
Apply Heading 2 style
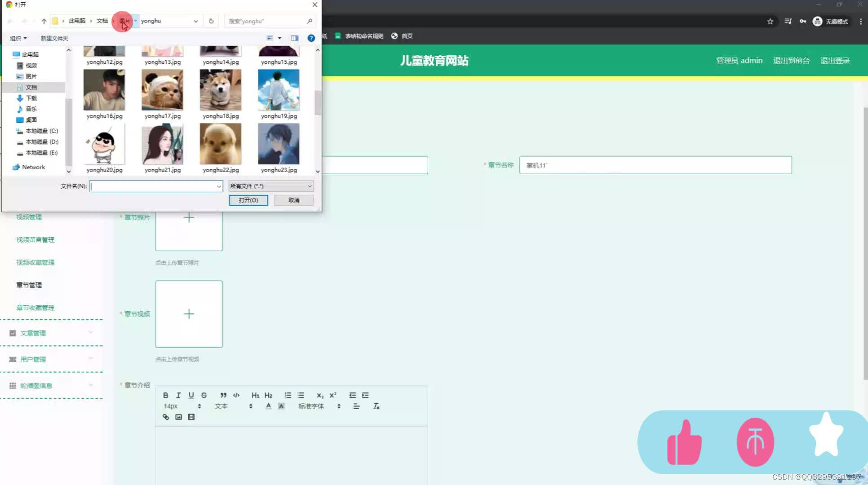(x=268, y=395)
